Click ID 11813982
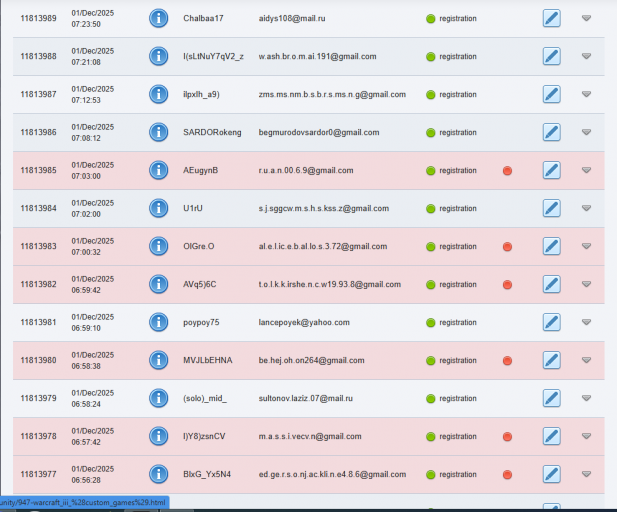This screenshot has height=512, width=617. (x=38, y=284)
